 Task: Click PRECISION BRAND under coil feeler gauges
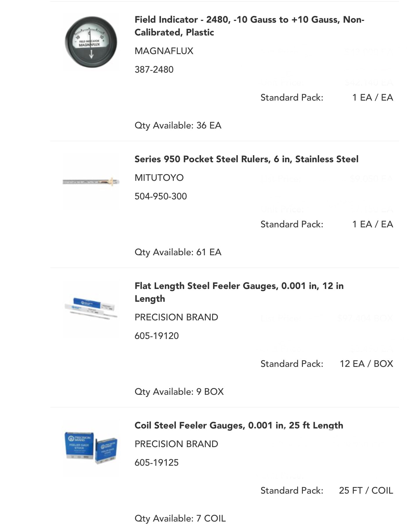click(x=176, y=444)
